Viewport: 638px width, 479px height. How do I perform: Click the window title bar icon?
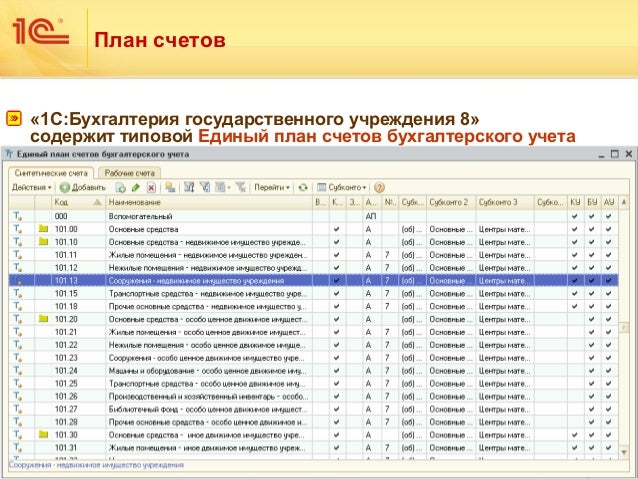click(x=9, y=154)
